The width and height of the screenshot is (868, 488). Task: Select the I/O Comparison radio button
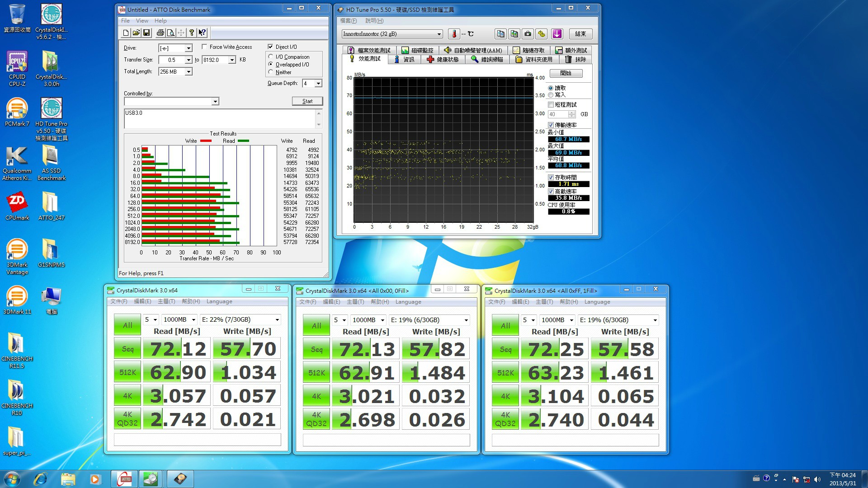pos(271,56)
